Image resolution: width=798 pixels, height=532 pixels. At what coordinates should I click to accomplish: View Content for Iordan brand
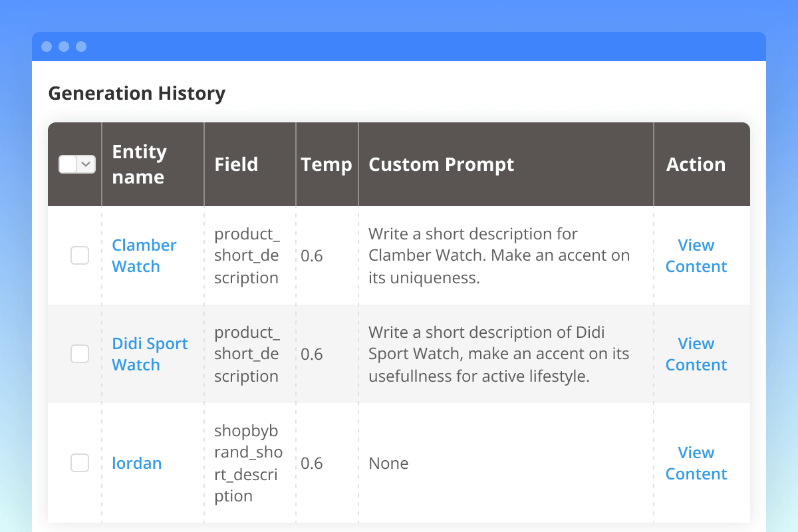696,463
